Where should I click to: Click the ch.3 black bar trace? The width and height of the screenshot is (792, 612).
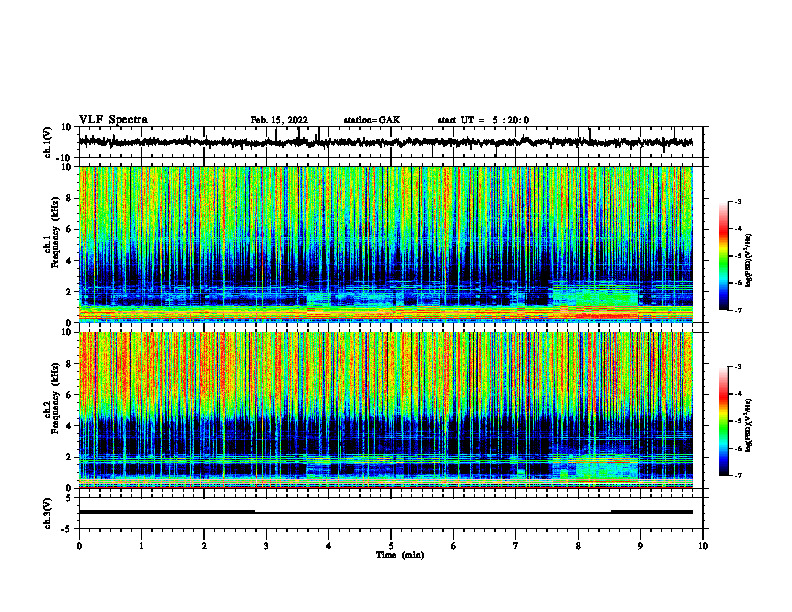(x=385, y=512)
